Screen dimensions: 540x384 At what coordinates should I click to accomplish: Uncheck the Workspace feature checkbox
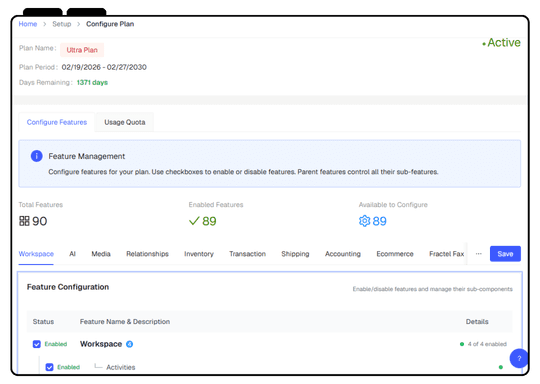click(37, 344)
